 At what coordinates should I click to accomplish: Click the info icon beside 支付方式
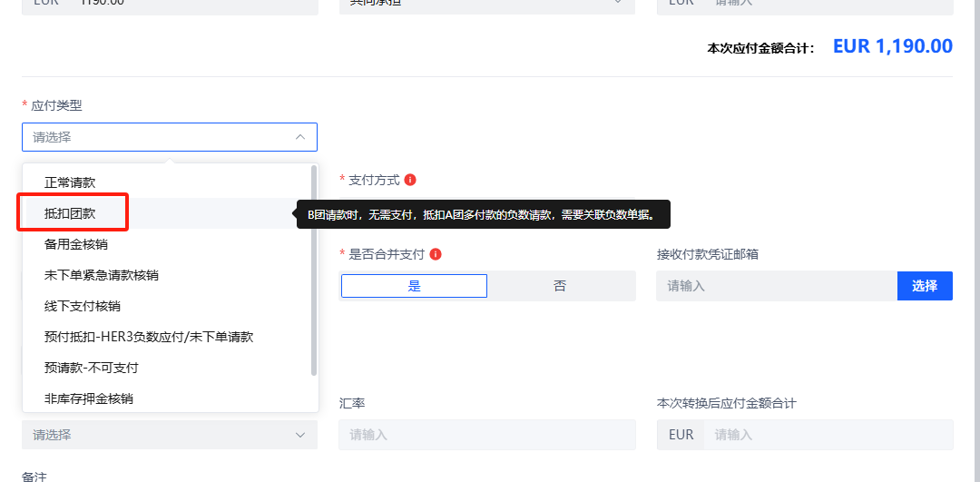pyautogui.click(x=410, y=180)
